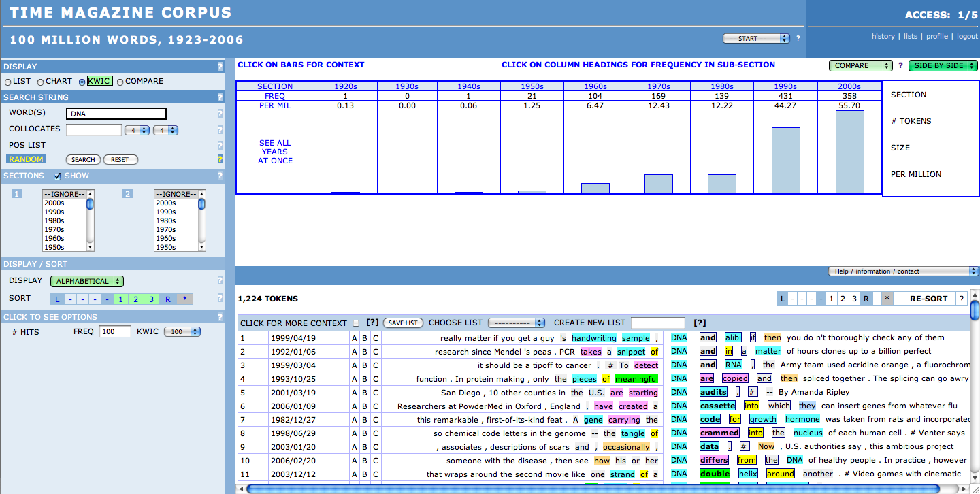Open the START dropdown menu
Viewport: 980px width, 494px height.
click(x=756, y=39)
